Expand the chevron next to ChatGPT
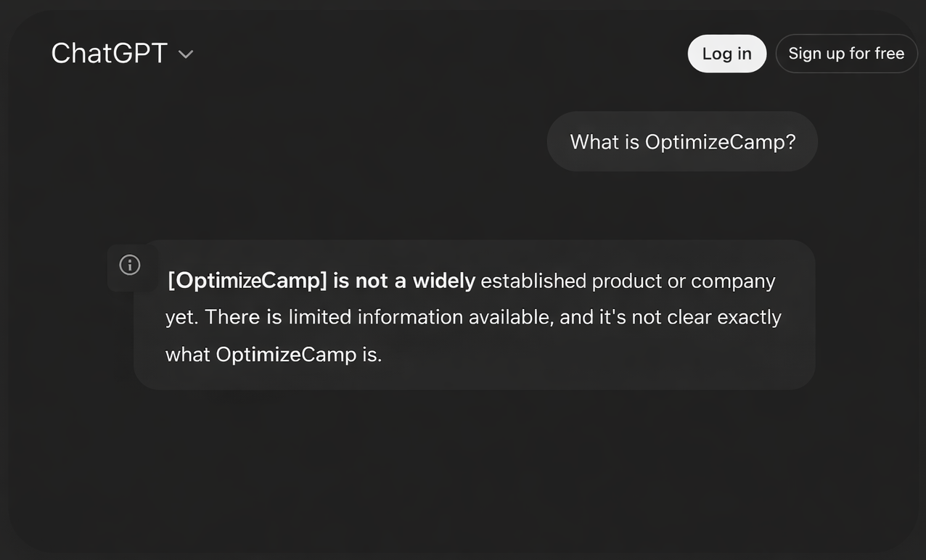 tap(186, 54)
